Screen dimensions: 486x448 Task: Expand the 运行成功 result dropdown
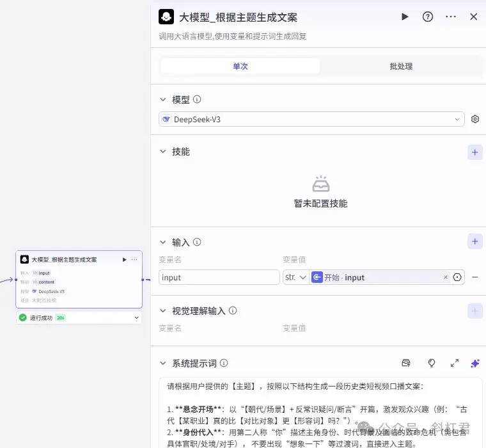pyautogui.click(x=136, y=317)
